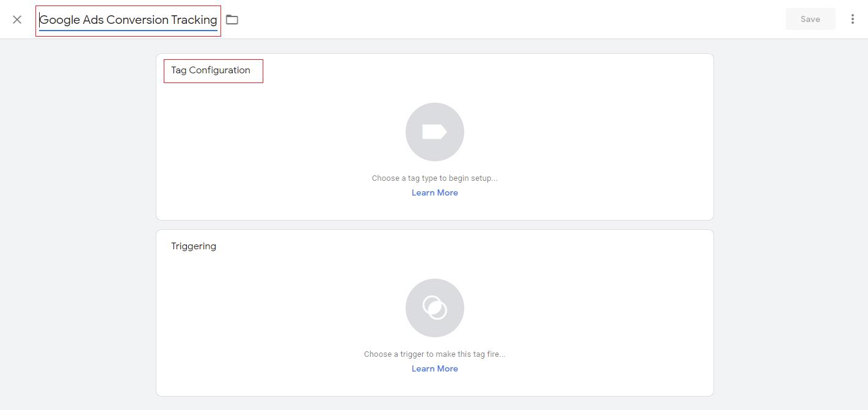Viewport: 868px width, 410px height.
Task: Open Learn More under Tag Configuration
Action: 434,193
